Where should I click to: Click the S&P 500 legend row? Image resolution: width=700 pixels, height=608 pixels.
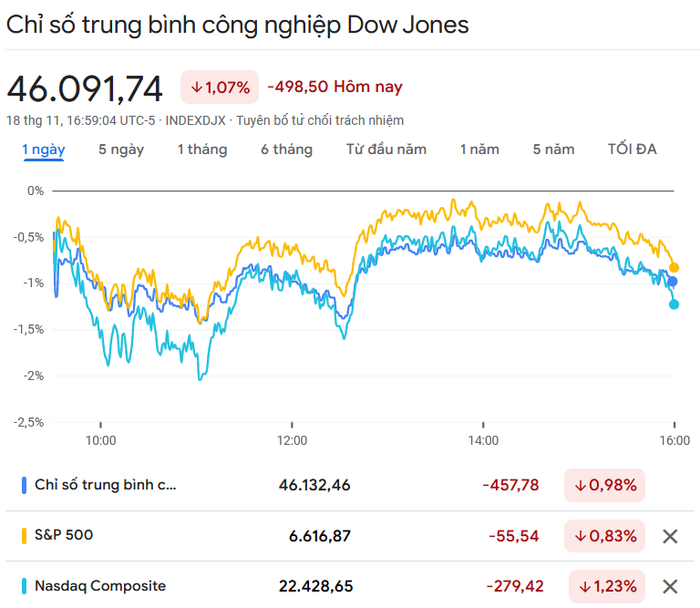[x=64, y=536]
